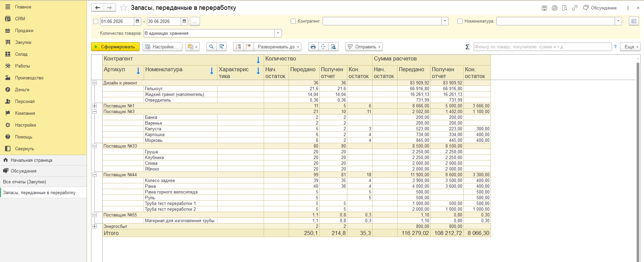The width and height of the screenshot is (644, 262).
Task: Click the vertical report scrollbar
Action: (x=638, y=159)
